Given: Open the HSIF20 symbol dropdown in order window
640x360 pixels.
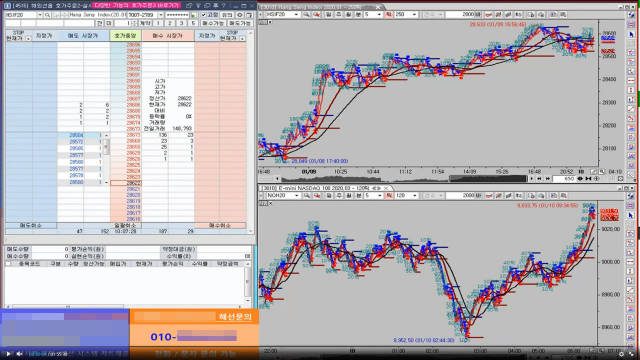Looking at the screenshot, I should (x=40, y=15).
